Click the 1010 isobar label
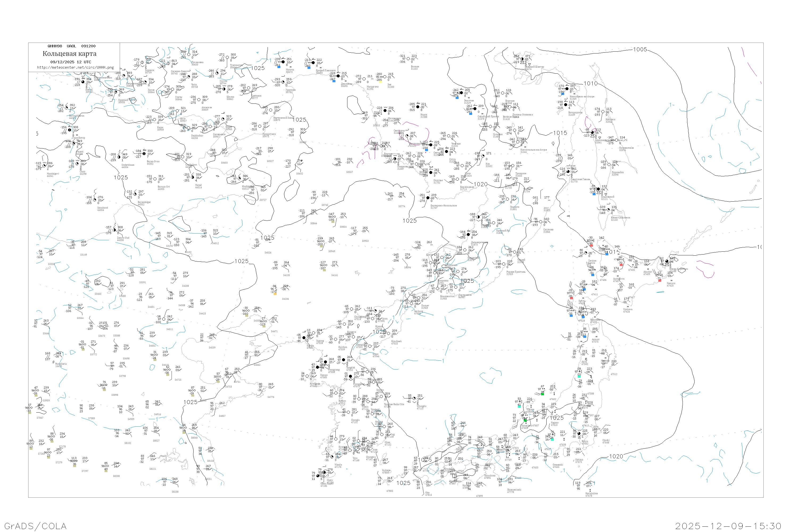The image size is (798, 532). (x=590, y=84)
